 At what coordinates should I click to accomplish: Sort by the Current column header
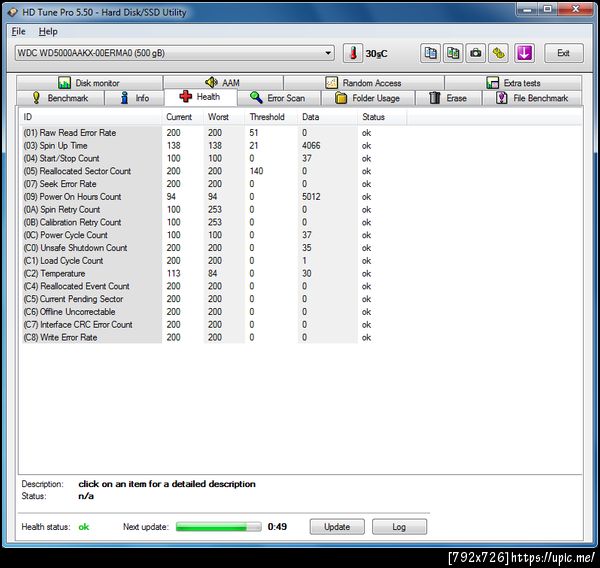click(x=183, y=117)
